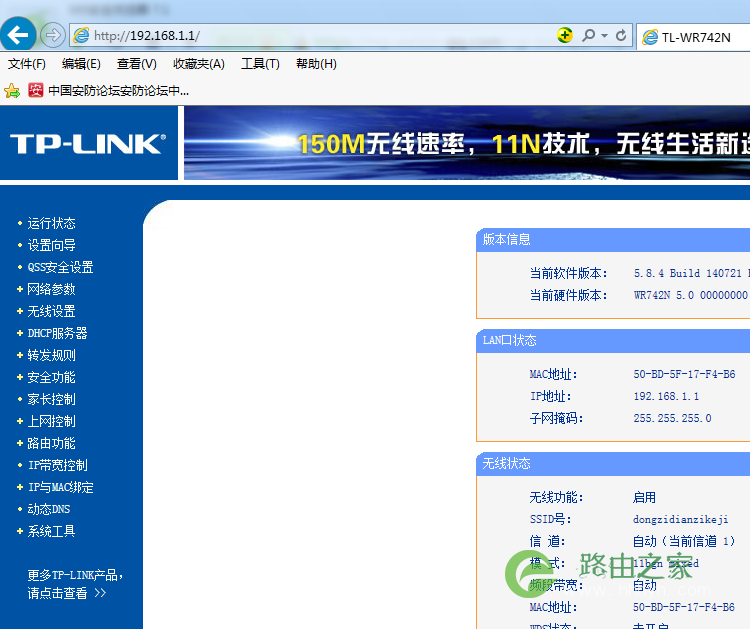Click the 当前软件版本 label
This screenshot has height=629, width=750.
coord(568,273)
